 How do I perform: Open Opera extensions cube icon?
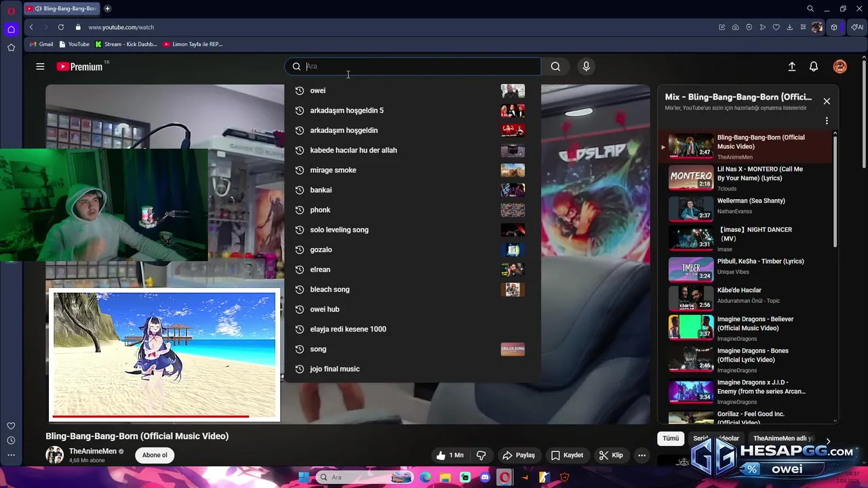pyautogui.click(x=834, y=27)
